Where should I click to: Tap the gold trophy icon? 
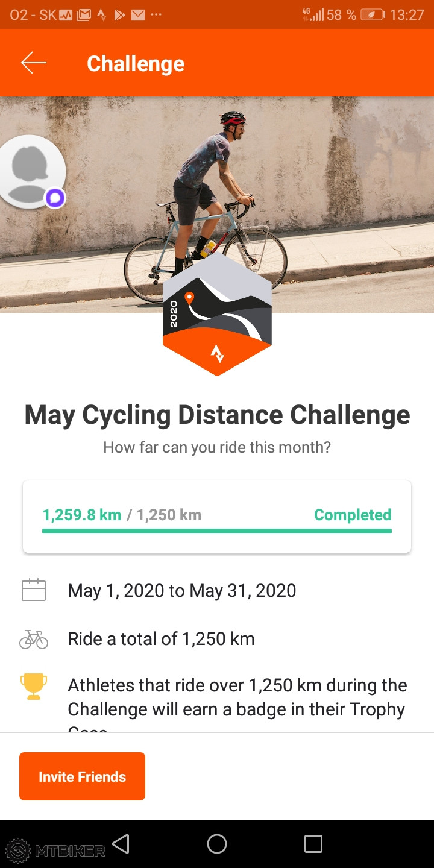click(x=34, y=687)
